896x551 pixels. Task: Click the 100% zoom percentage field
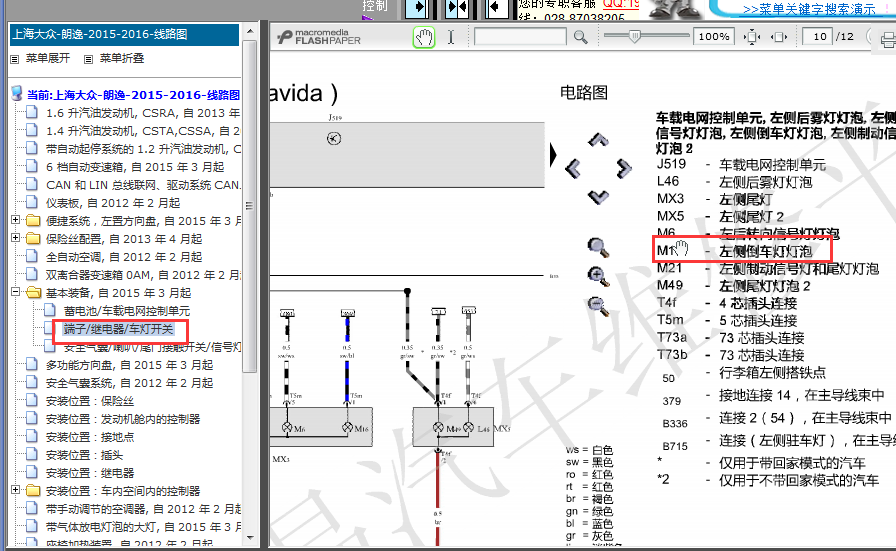[714, 37]
